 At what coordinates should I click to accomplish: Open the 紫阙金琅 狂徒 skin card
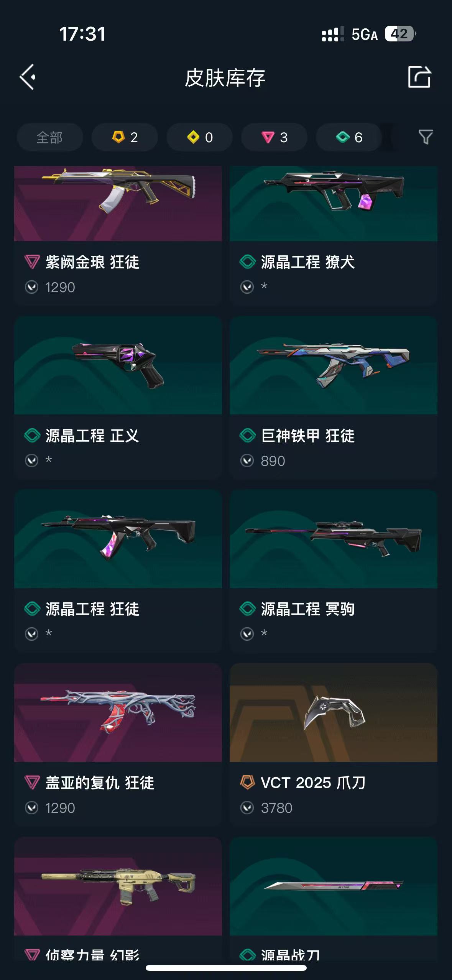[118, 235]
